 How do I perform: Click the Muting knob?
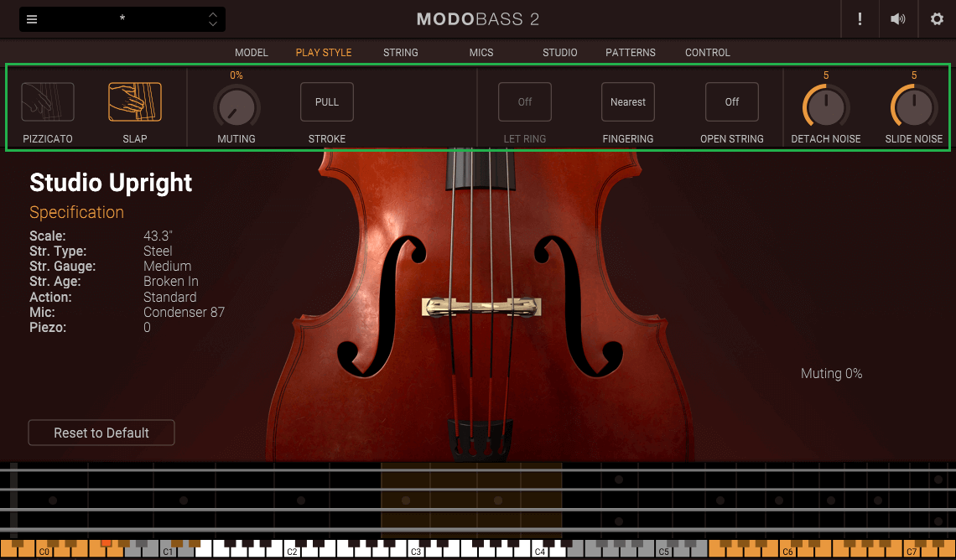click(236, 107)
